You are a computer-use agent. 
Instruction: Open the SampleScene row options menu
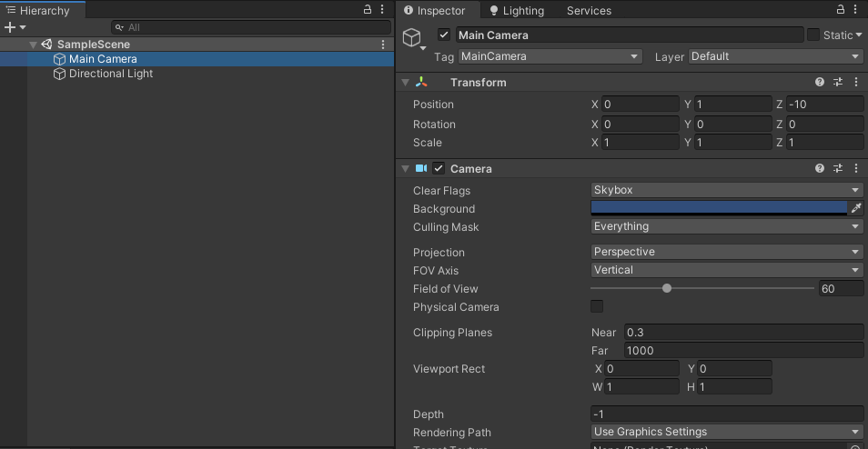tap(383, 45)
